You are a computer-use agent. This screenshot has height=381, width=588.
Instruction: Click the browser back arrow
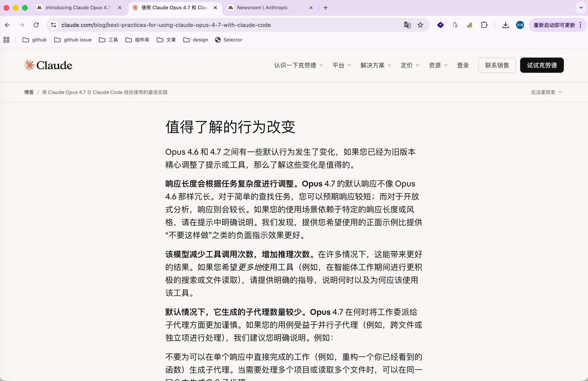click(x=7, y=25)
